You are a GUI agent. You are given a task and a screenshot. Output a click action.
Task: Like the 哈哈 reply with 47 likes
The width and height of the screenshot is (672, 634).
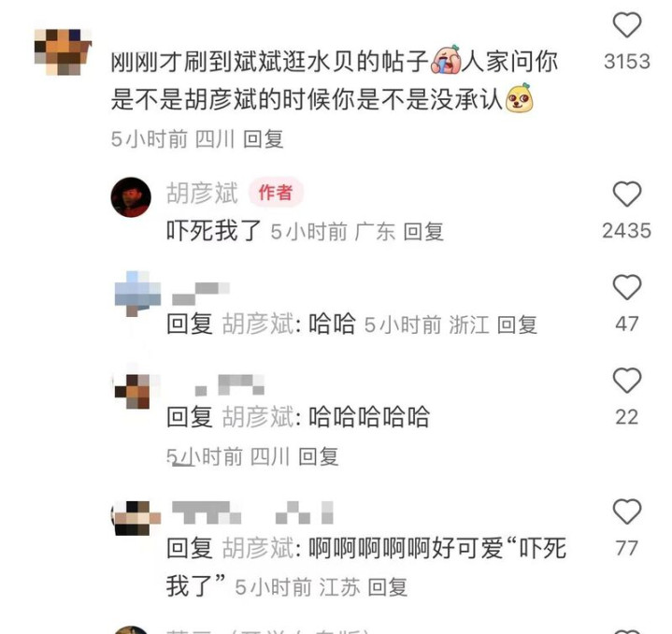(627, 287)
